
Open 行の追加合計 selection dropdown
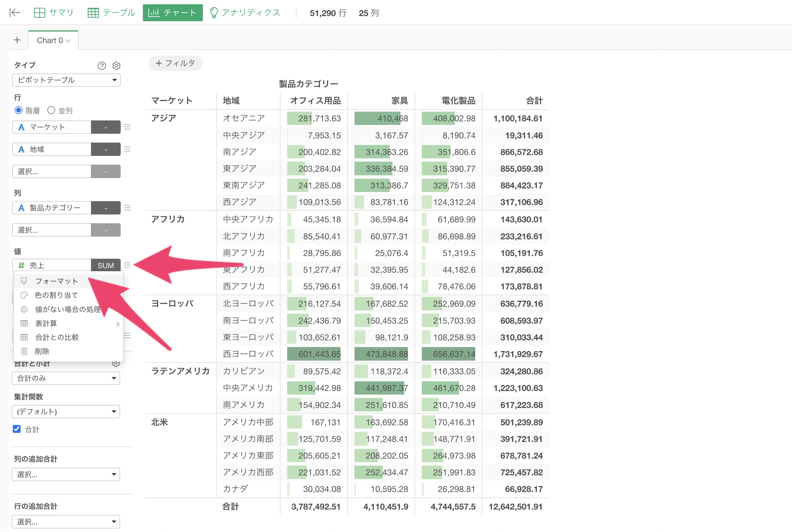click(66, 522)
